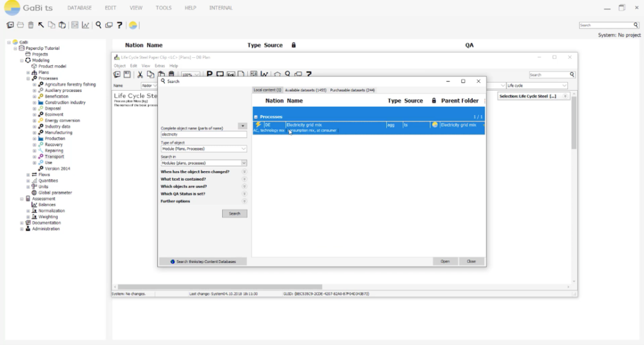This screenshot has height=345, width=644.
Task: Open the Type of object dropdown
Action: [243, 149]
